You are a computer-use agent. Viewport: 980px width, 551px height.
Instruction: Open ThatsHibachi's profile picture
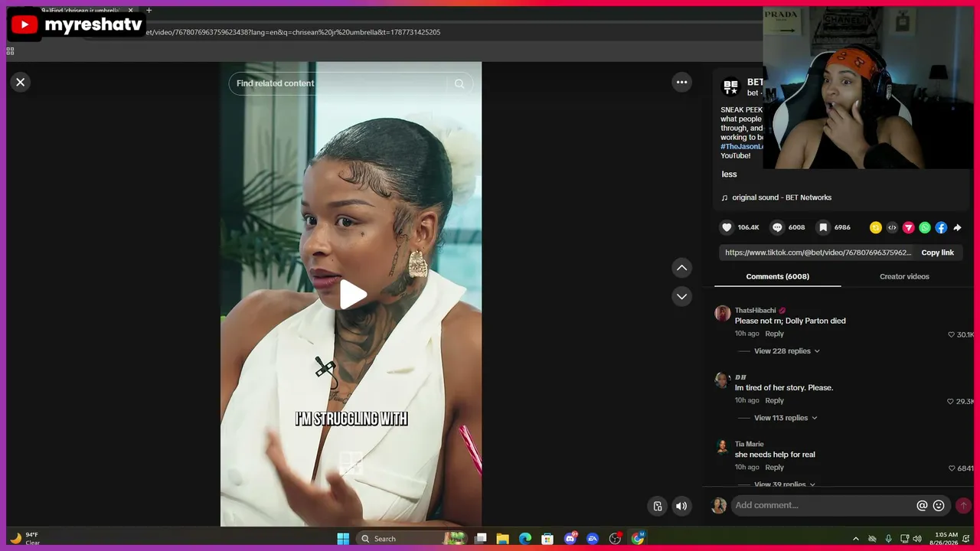pos(722,313)
